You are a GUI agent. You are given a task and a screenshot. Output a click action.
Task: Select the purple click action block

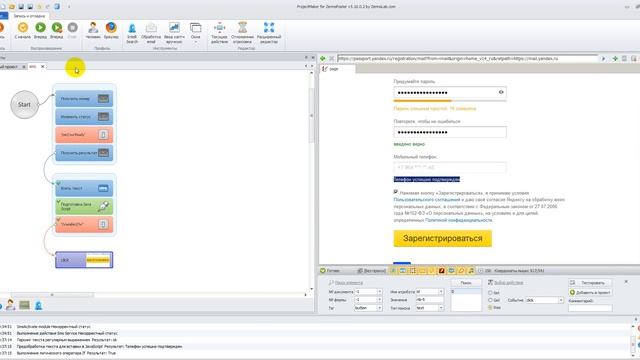(x=84, y=260)
